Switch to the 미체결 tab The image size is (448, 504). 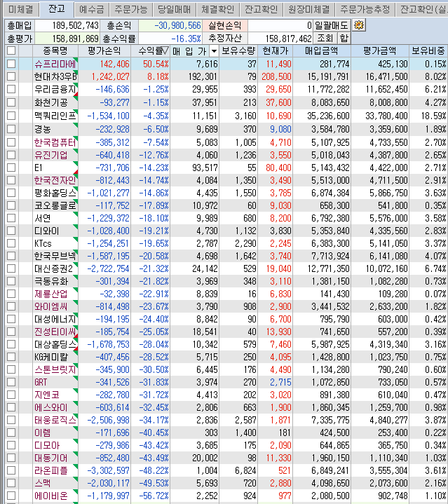tap(20, 9)
